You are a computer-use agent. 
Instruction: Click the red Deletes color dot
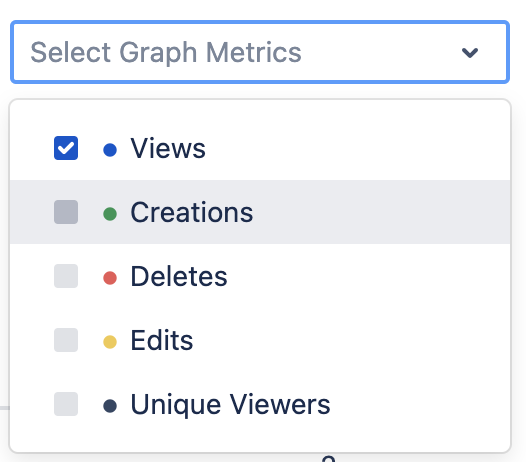(x=110, y=278)
